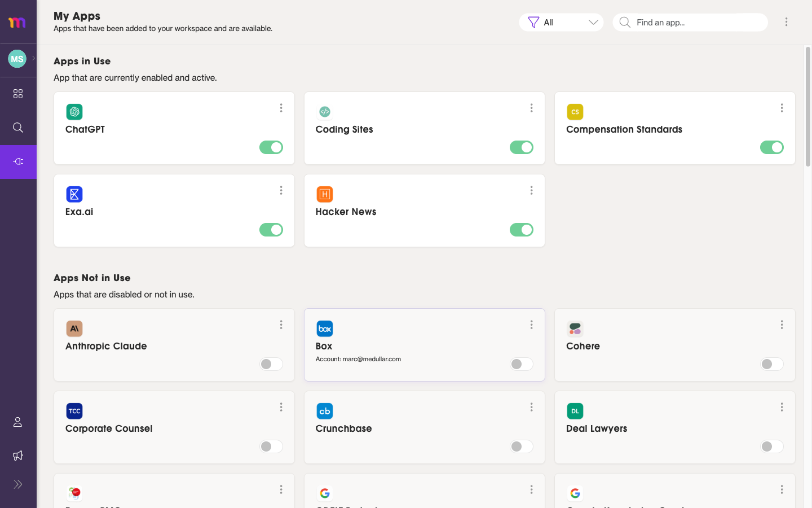The image size is (812, 508).
Task: Click the magnifier icon in search box
Action: pyautogui.click(x=625, y=23)
